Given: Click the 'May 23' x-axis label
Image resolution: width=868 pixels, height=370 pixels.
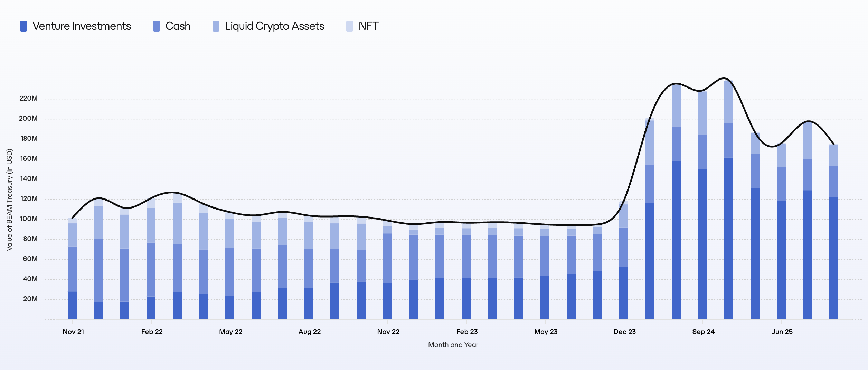Looking at the screenshot, I should [546, 332].
